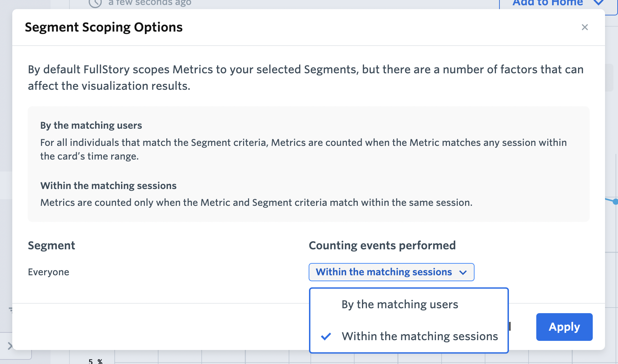Apply the segment scoping changes
The width and height of the screenshot is (618, 364).
coord(564,327)
